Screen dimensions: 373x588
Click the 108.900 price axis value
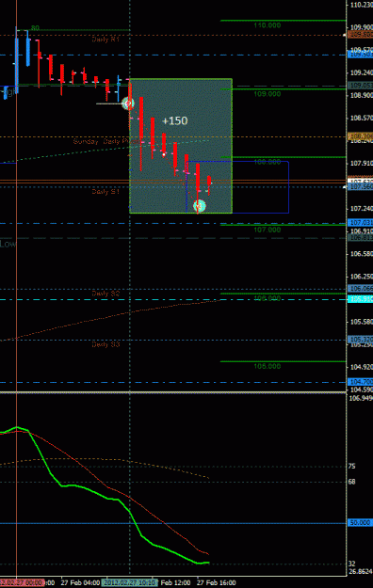(x=362, y=95)
